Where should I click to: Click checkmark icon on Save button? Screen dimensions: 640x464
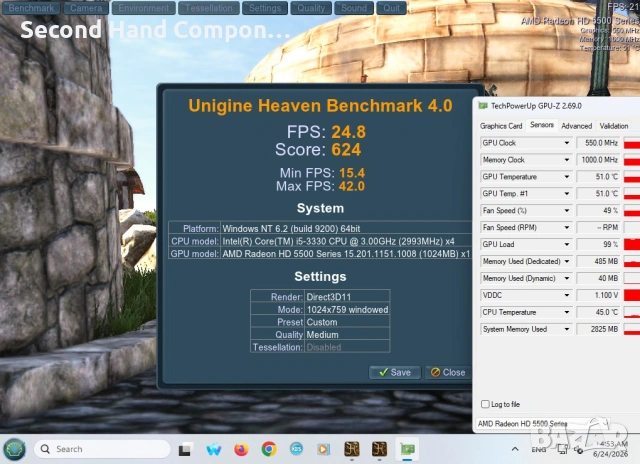383,372
